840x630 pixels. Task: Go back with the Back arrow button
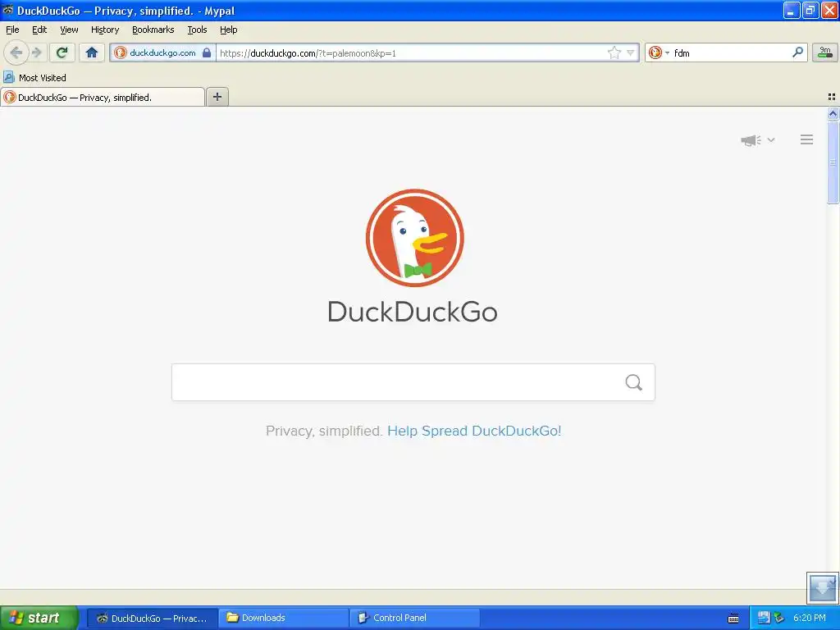pyautogui.click(x=16, y=52)
